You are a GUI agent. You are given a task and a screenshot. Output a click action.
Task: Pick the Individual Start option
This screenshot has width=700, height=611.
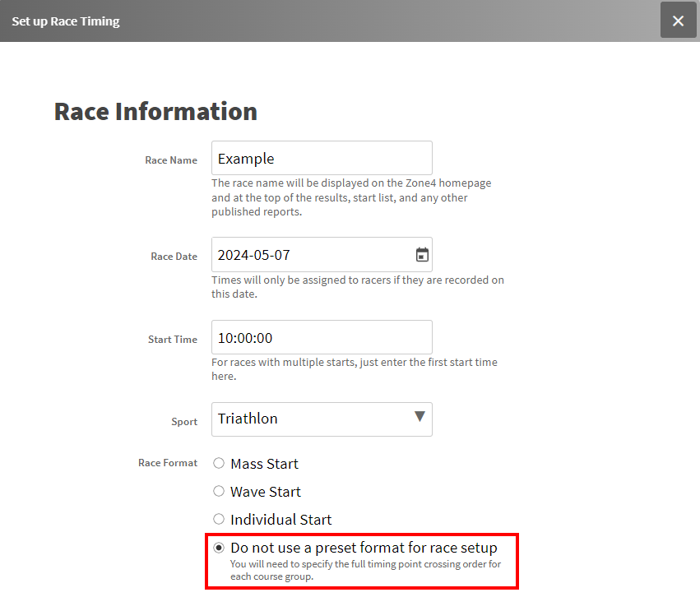point(219,520)
